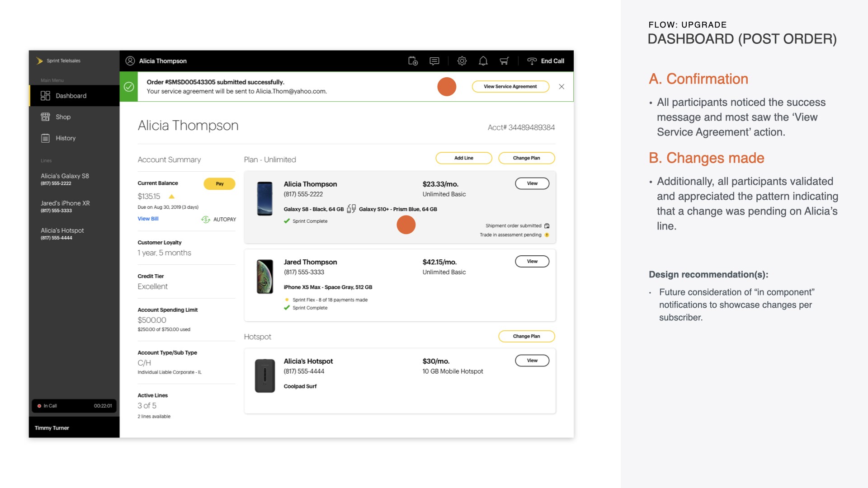Click the View Service Agreement button
This screenshot has height=488, width=868.
coord(510,87)
